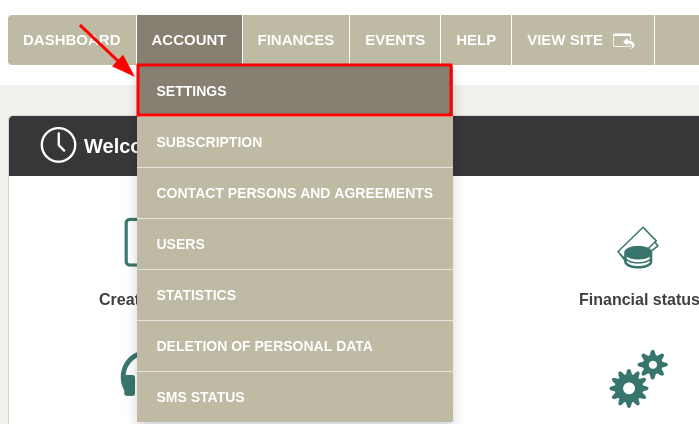Click the partly hidden document icon above Create
The width and height of the screenshot is (699, 424).
coord(131,242)
